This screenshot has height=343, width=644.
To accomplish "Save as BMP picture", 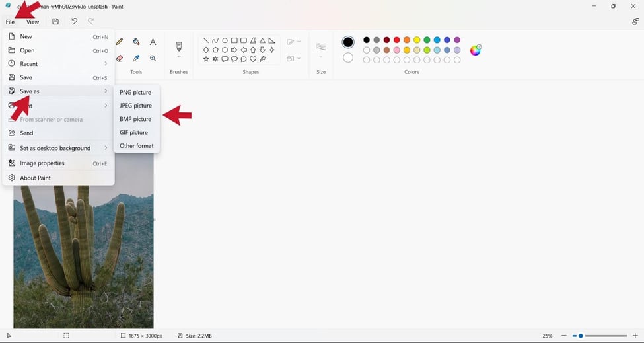I will [x=136, y=119].
